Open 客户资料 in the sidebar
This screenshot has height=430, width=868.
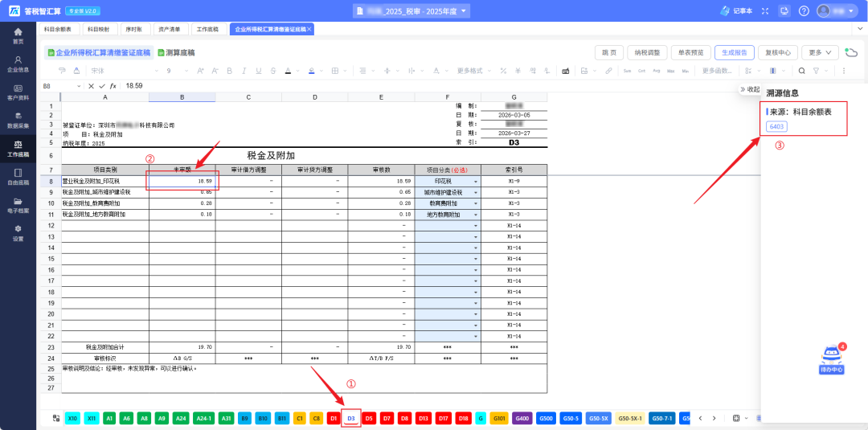pos(18,92)
